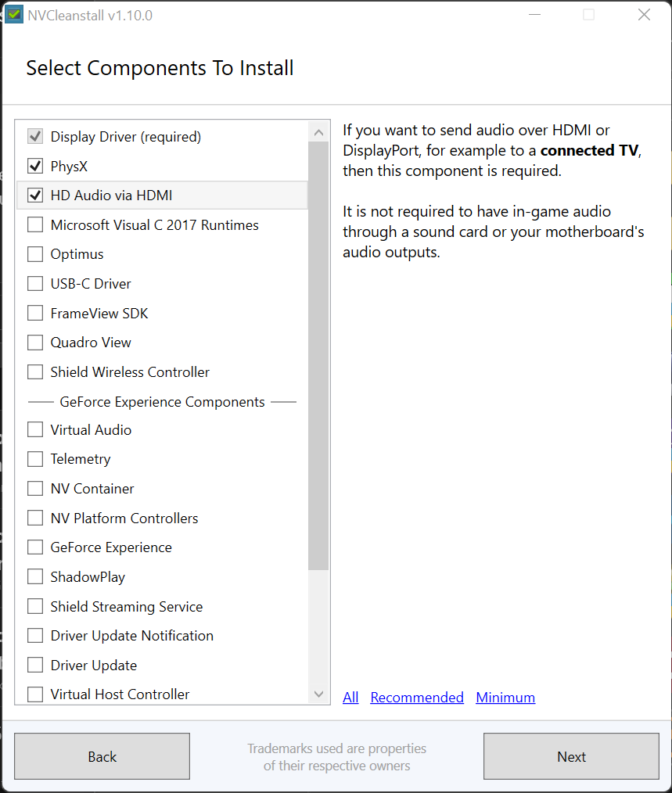Turn on ShadowPlay installation
The height and width of the screenshot is (793, 672).
click(x=35, y=577)
